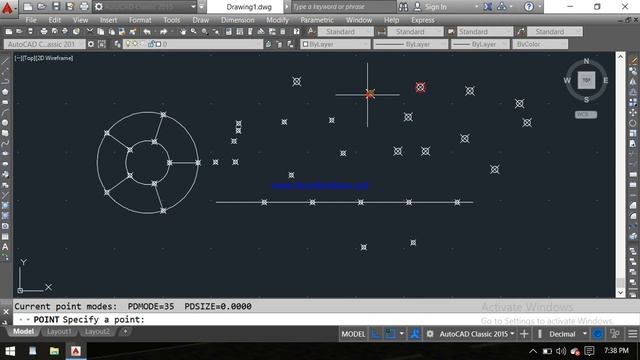Click the Save icon in Quick Access toolbar
Viewport: 640px width, 360px height.
tap(56, 7)
